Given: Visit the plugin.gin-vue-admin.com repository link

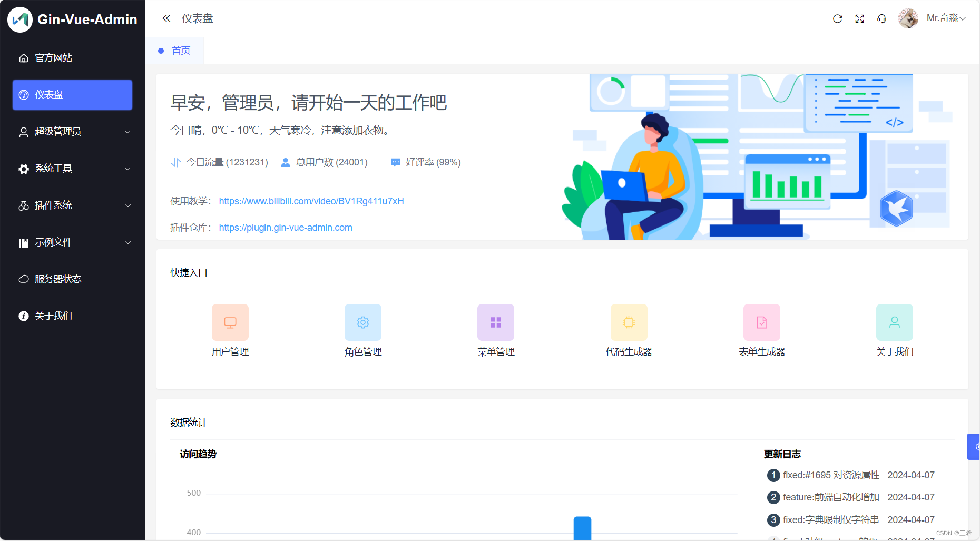Looking at the screenshot, I should coord(286,228).
